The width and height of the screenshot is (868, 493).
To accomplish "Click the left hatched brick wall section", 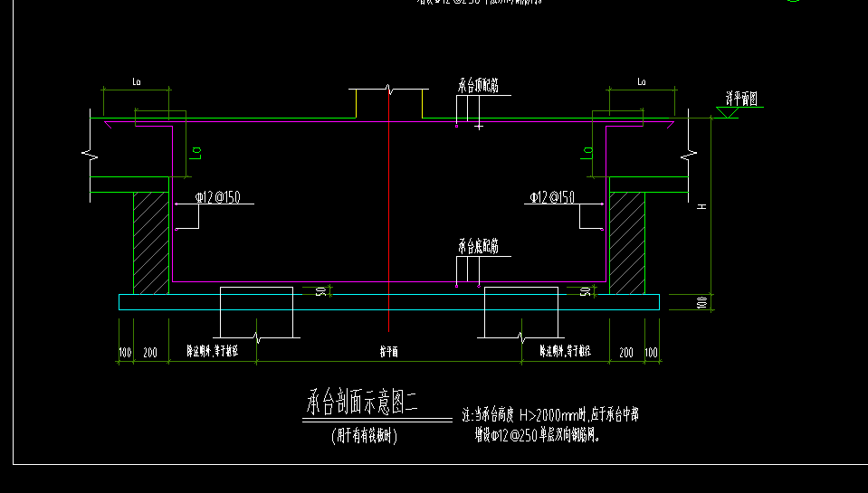I will [x=151, y=243].
